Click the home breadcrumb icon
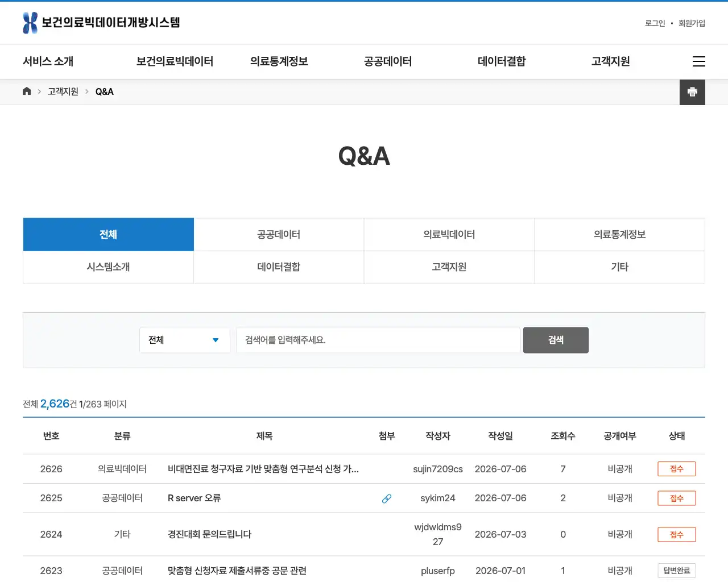Screen dimensions: 728x582 point(27,92)
